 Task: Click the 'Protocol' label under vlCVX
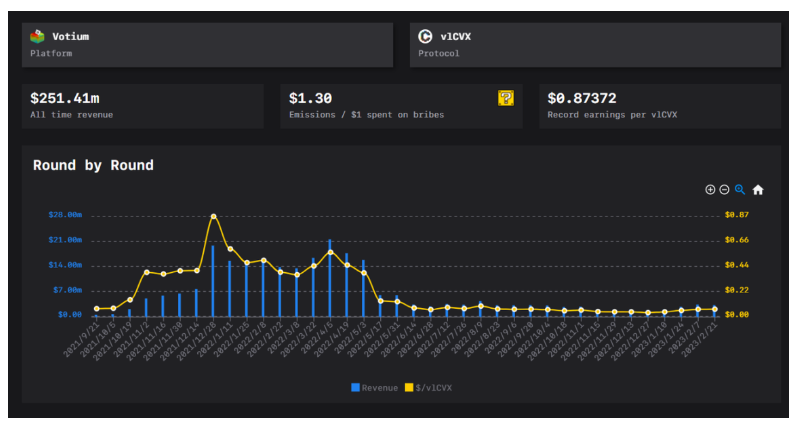click(x=439, y=53)
